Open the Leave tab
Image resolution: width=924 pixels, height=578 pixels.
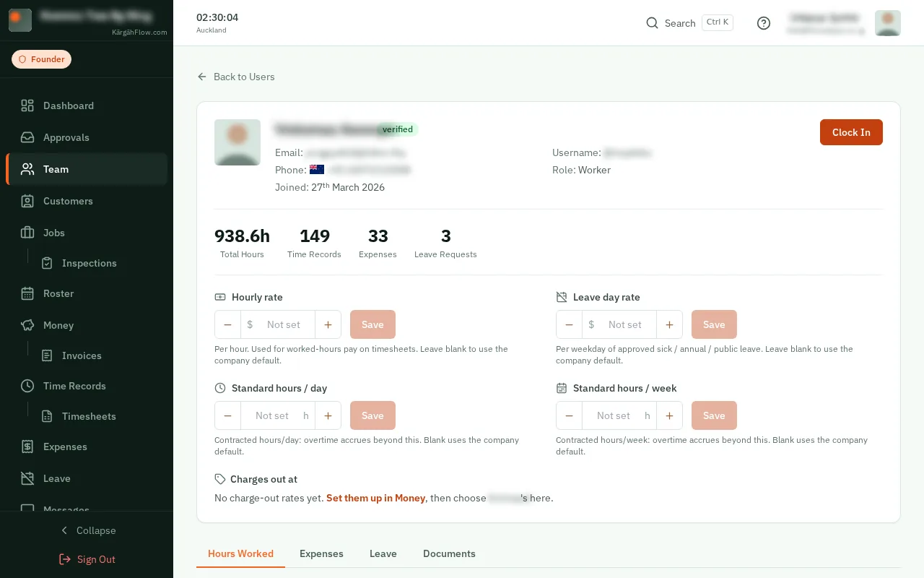pyautogui.click(x=383, y=553)
